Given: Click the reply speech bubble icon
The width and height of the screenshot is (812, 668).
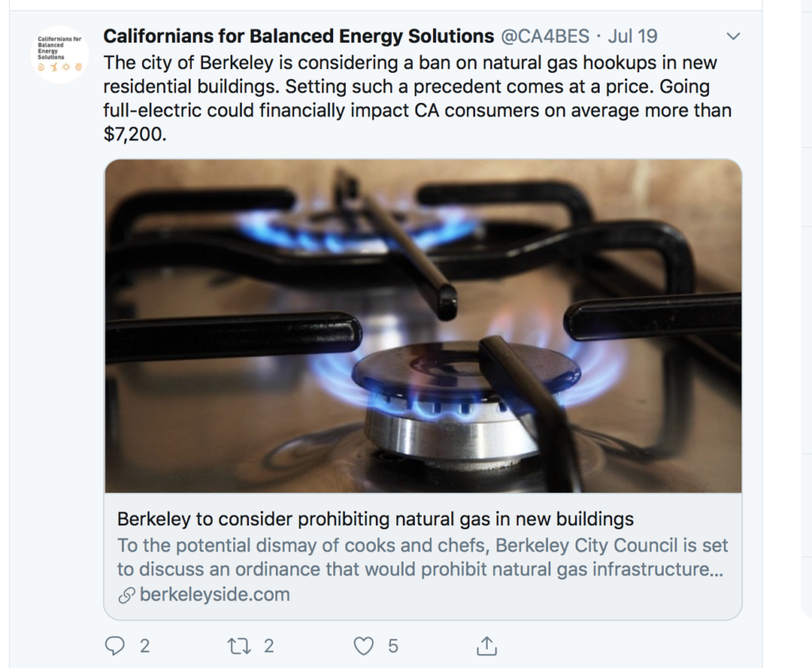Looking at the screenshot, I should 114,646.
